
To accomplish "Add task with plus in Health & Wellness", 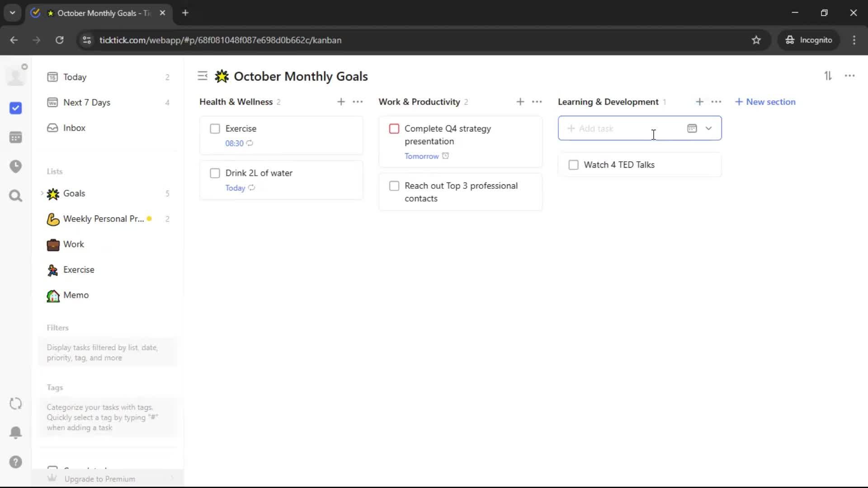I will [x=341, y=102].
